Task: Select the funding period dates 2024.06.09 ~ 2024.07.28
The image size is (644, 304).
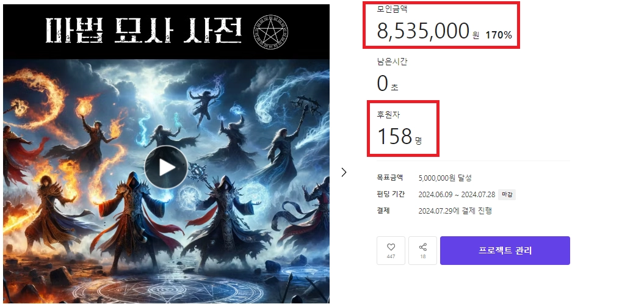Action: pos(457,194)
